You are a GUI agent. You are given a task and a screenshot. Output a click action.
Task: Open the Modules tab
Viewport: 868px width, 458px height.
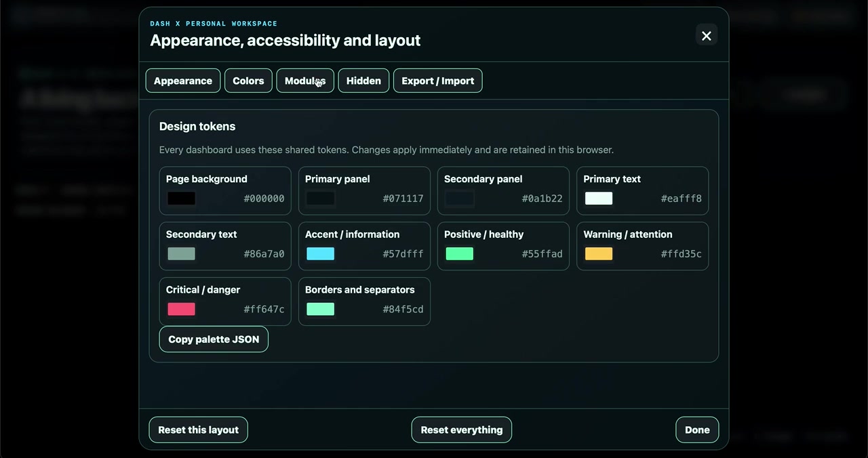tap(305, 81)
